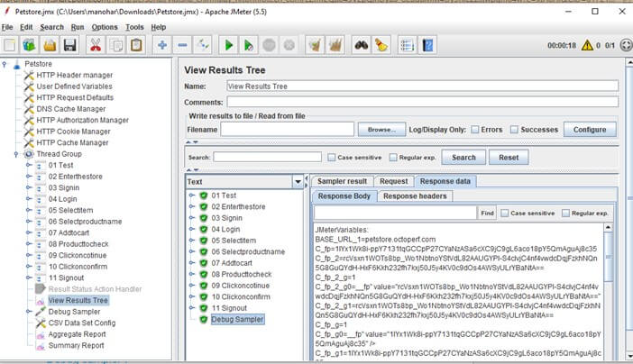
Task: Expand Debug Sampler node in test plan
Action: (x=29, y=311)
